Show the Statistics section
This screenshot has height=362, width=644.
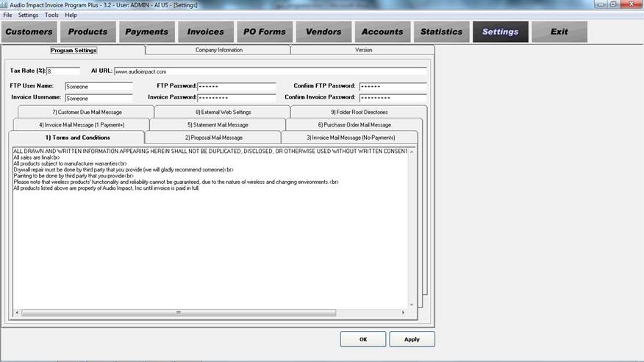tap(441, 32)
